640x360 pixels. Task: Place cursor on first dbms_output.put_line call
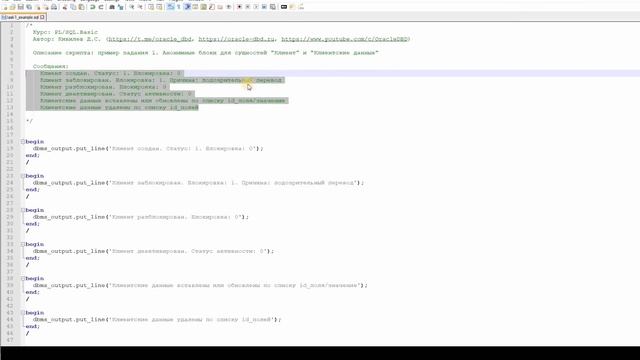point(69,149)
